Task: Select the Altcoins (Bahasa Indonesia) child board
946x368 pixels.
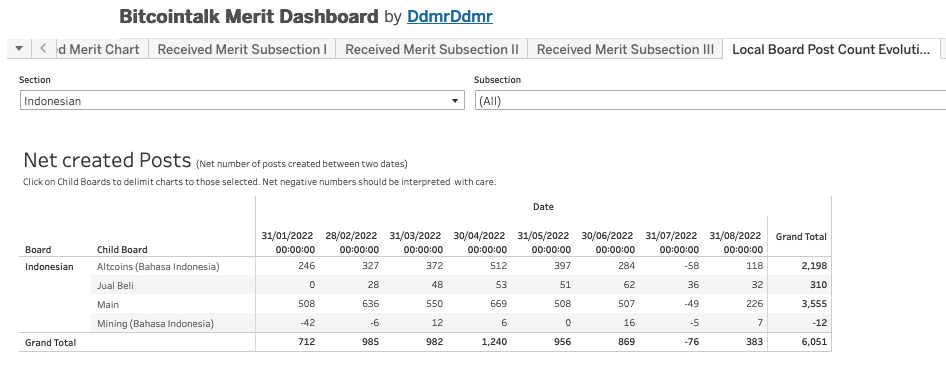Action: (x=158, y=266)
